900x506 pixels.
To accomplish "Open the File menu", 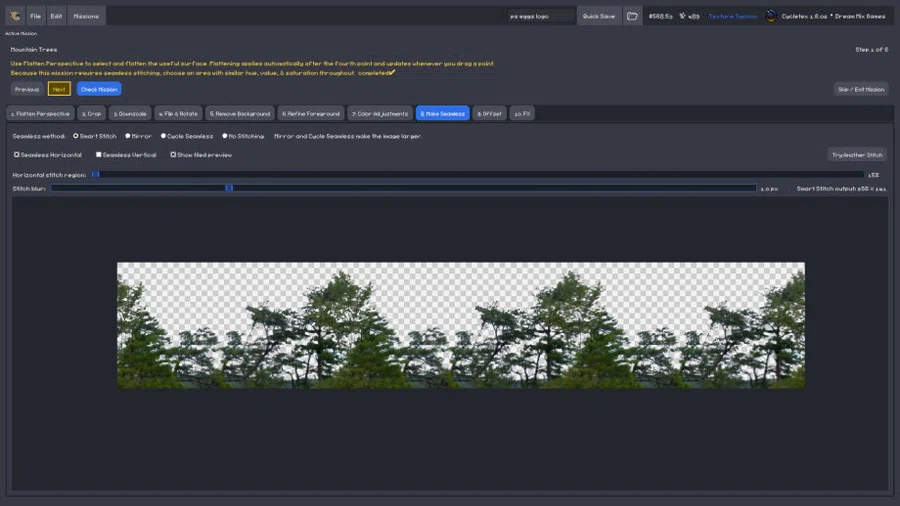I will click(36, 16).
